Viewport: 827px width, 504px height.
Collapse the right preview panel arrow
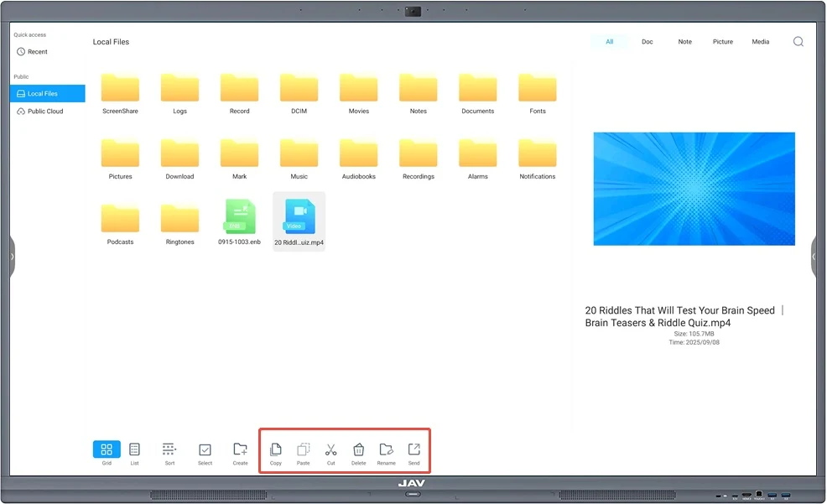point(814,257)
